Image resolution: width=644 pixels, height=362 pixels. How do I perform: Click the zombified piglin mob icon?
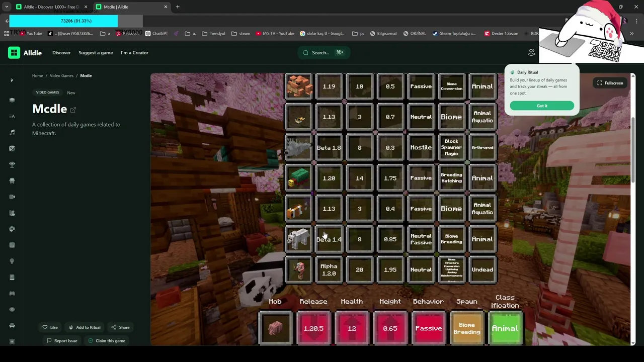(299, 270)
